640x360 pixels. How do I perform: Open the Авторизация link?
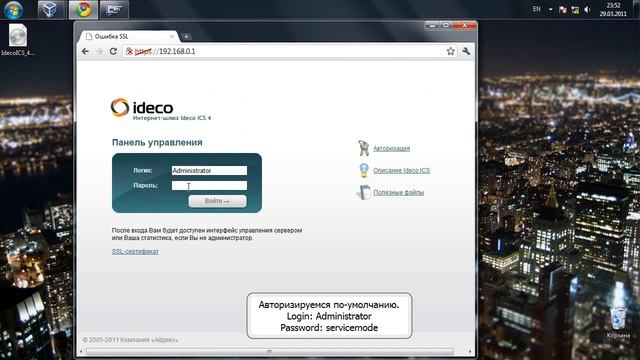(x=391, y=149)
